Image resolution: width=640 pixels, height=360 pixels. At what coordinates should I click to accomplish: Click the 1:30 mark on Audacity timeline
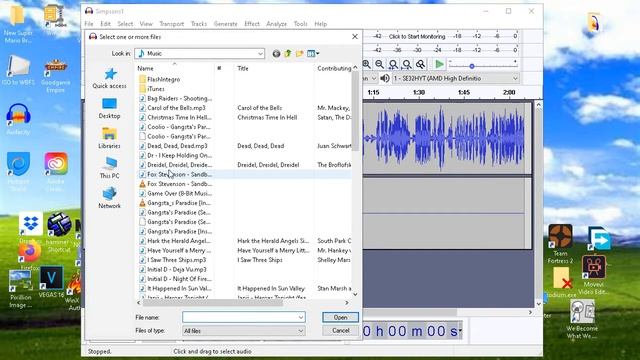point(419,92)
